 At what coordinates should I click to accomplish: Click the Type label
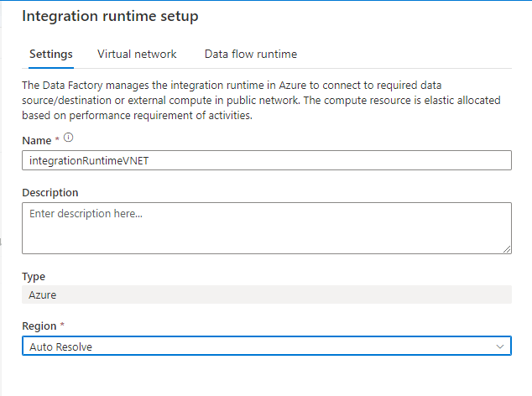tap(34, 277)
